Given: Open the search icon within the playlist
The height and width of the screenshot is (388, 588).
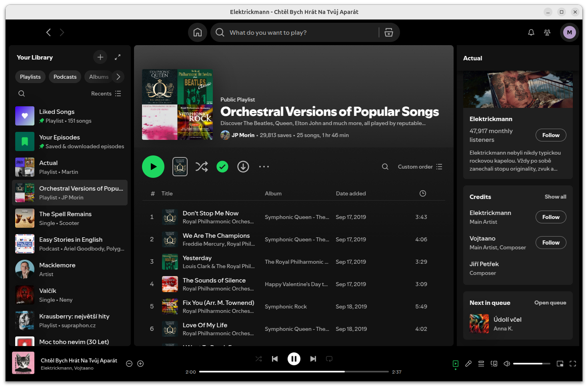Looking at the screenshot, I should click(x=385, y=167).
